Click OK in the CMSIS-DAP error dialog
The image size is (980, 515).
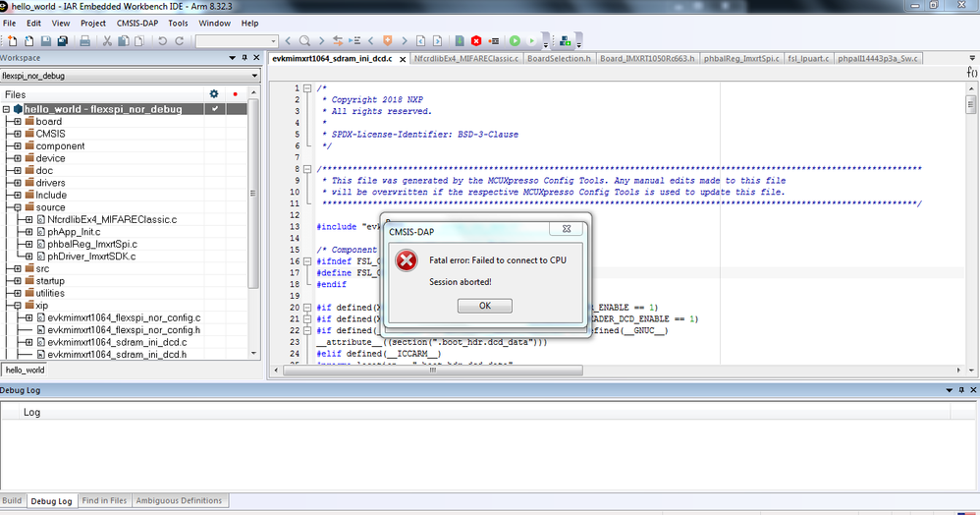click(x=484, y=306)
